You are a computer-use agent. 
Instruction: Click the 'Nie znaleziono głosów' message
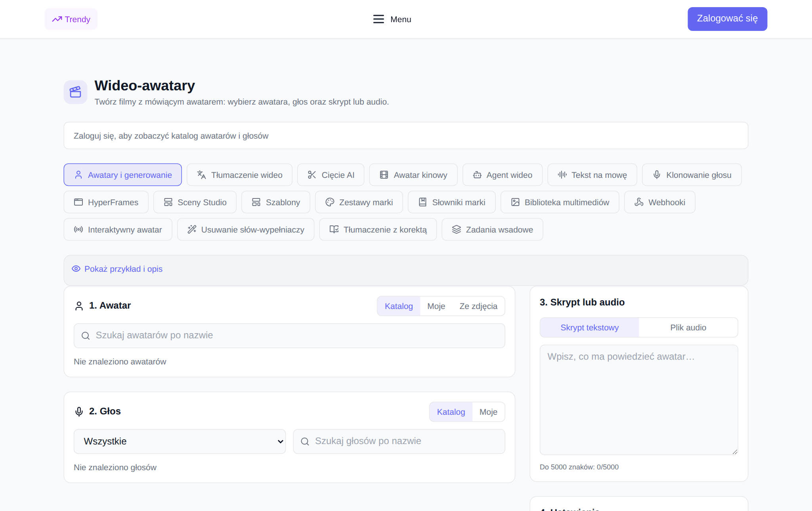[115, 467]
